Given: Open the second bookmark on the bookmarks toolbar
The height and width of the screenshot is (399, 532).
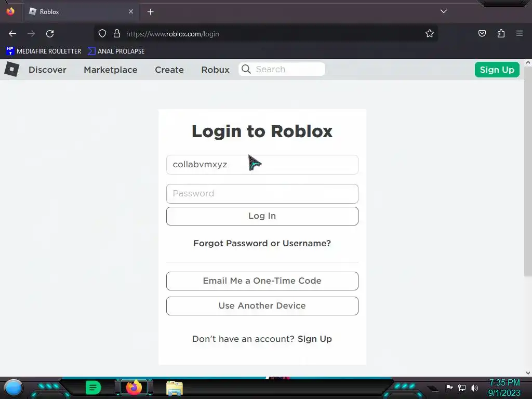Looking at the screenshot, I should pos(116,51).
